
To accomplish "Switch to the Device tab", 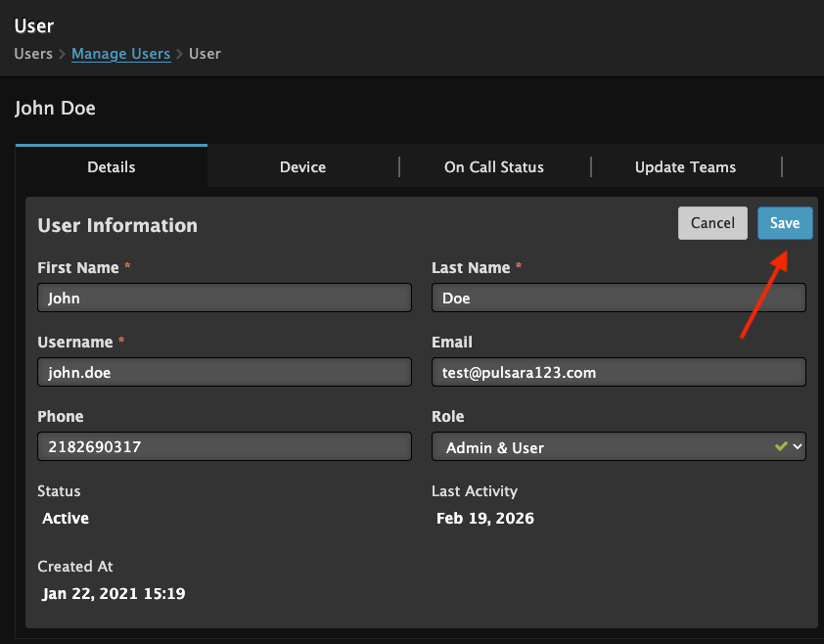I will point(302,167).
